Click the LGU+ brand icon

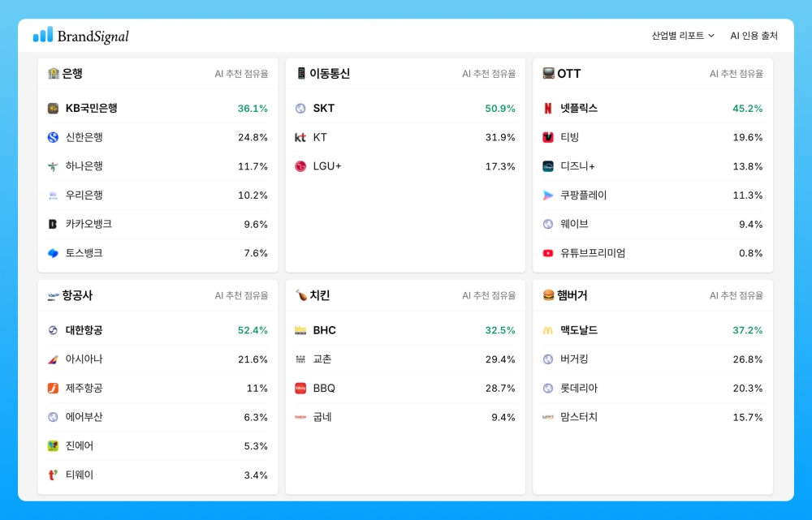coord(300,166)
